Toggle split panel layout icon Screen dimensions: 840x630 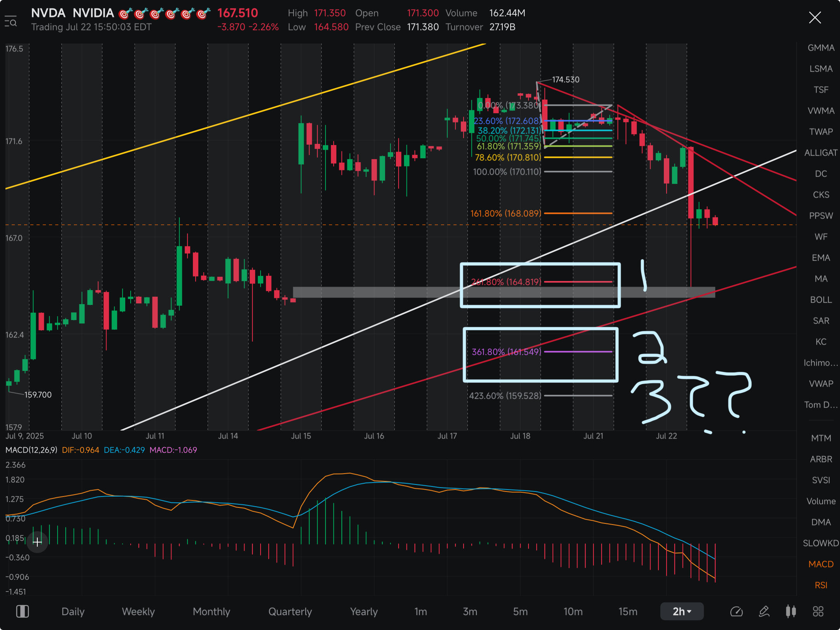[x=22, y=611]
